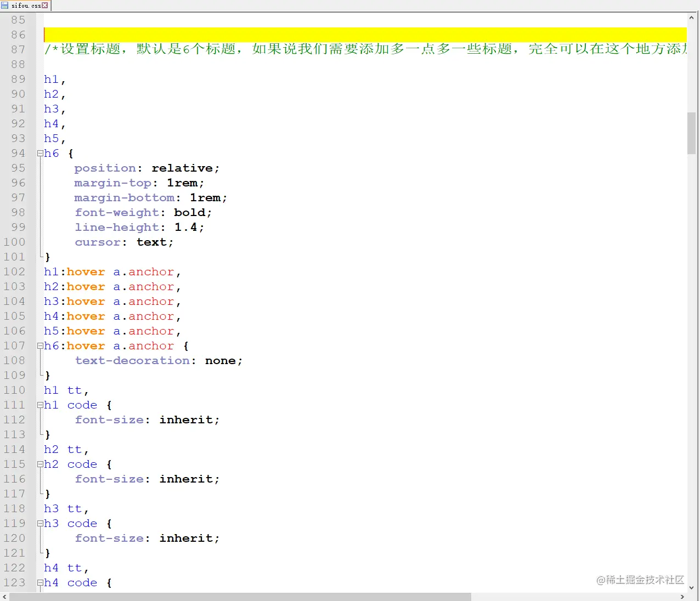Collapse the h2 code block at line 115

pyautogui.click(x=40, y=464)
